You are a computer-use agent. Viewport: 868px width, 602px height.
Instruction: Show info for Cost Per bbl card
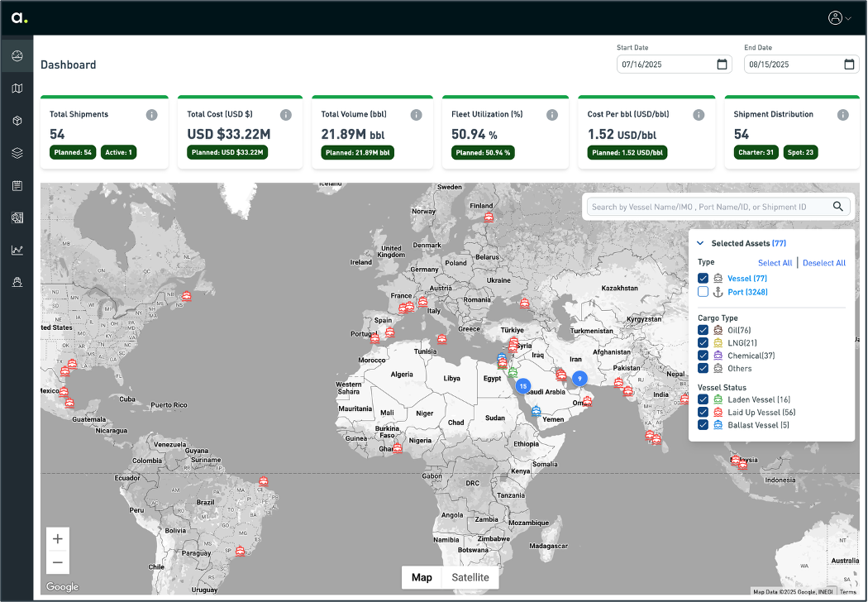(x=699, y=115)
